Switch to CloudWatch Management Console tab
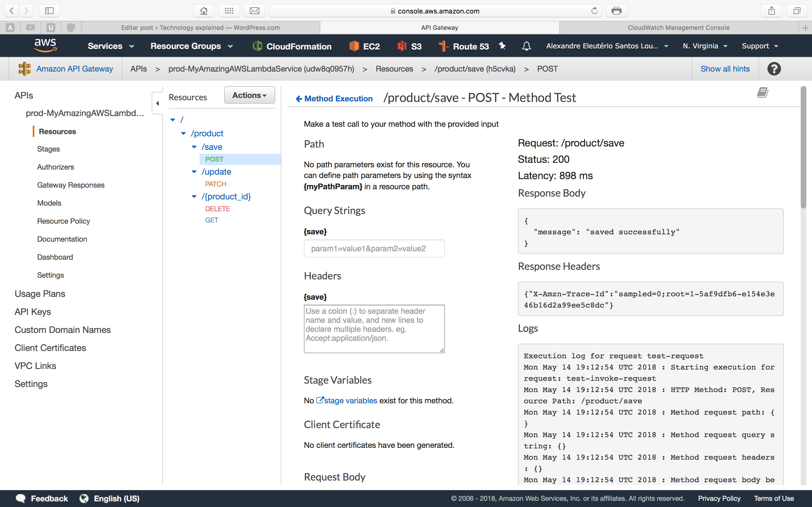 678,28
